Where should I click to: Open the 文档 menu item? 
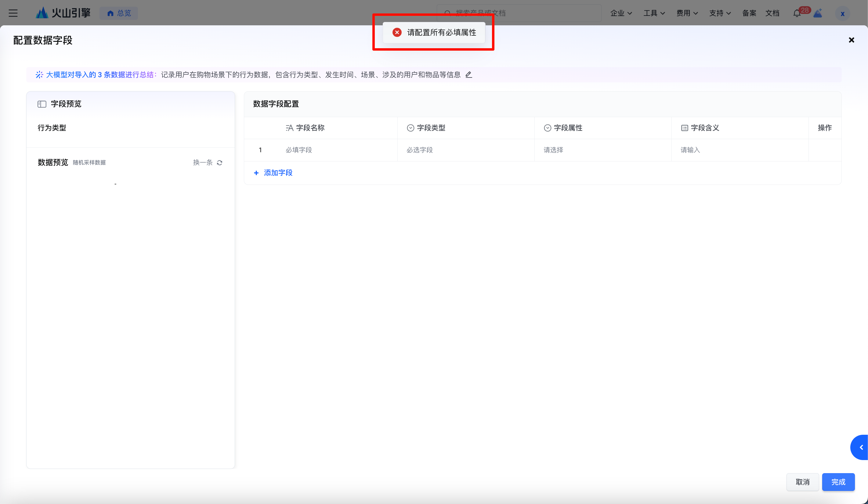coord(772,13)
